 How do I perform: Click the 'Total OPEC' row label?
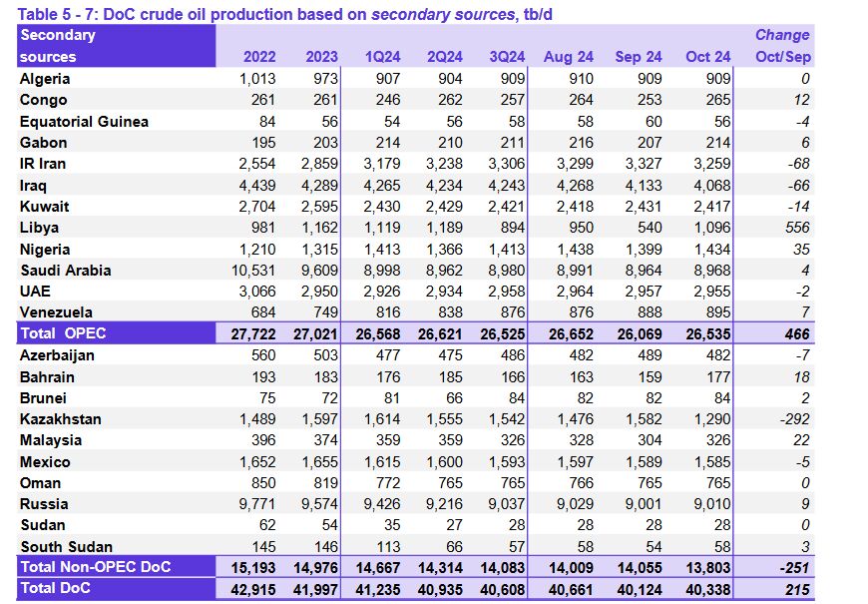click(62, 333)
